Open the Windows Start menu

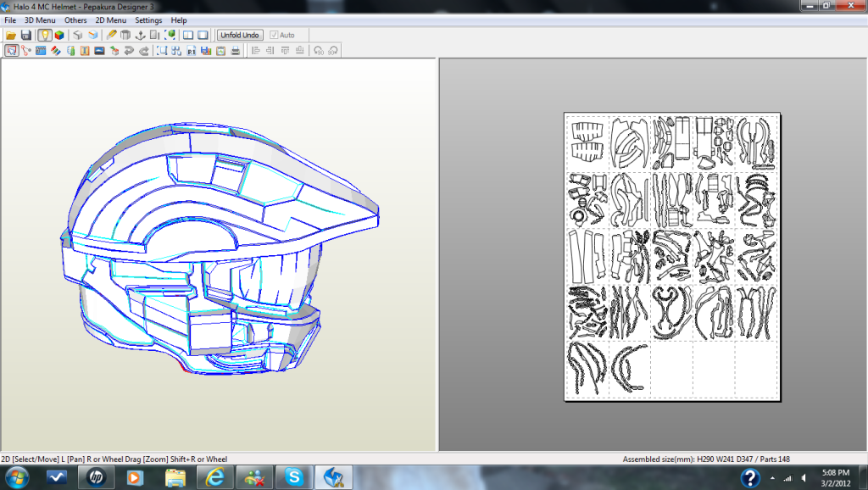coord(15,477)
